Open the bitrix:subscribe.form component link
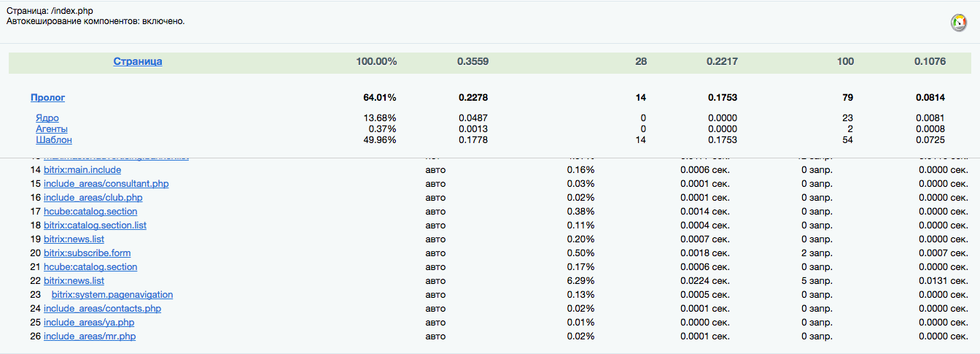The width and height of the screenshot is (980, 354). pyautogui.click(x=87, y=253)
